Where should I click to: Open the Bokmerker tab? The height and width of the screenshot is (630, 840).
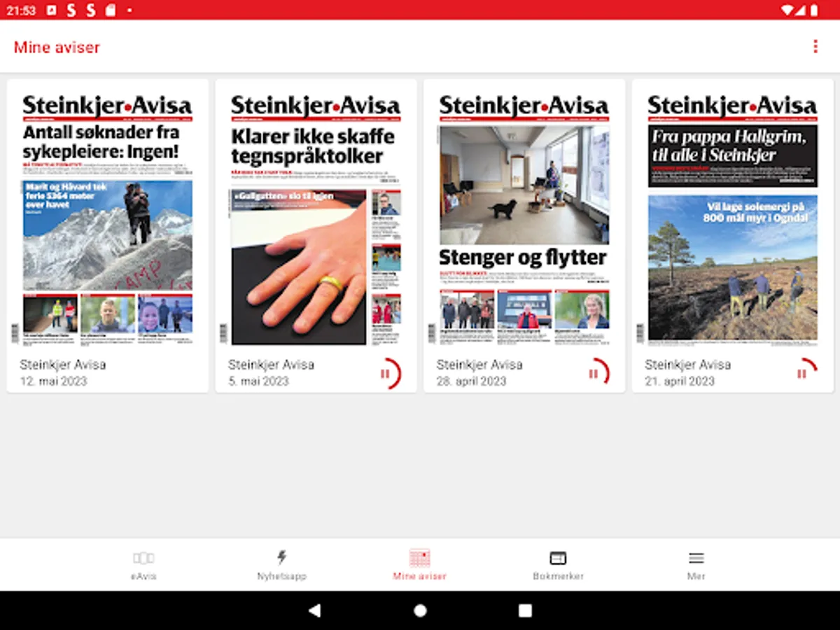click(558, 566)
